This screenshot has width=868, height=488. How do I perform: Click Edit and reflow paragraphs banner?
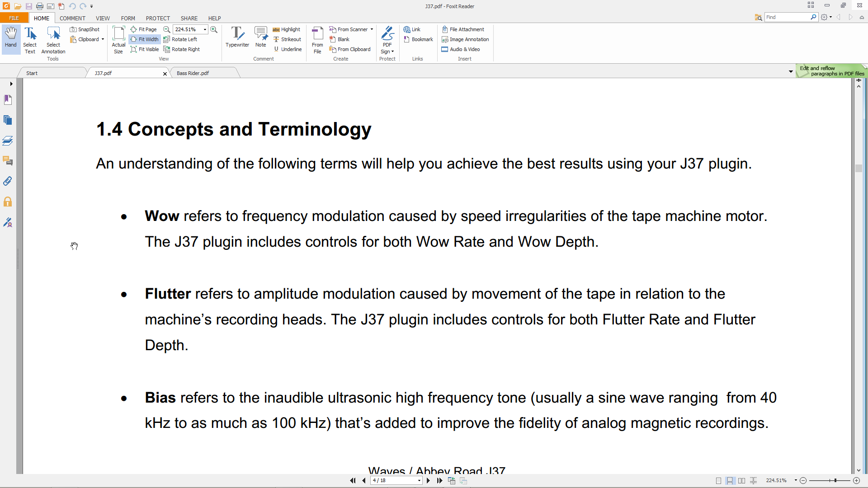click(831, 71)
